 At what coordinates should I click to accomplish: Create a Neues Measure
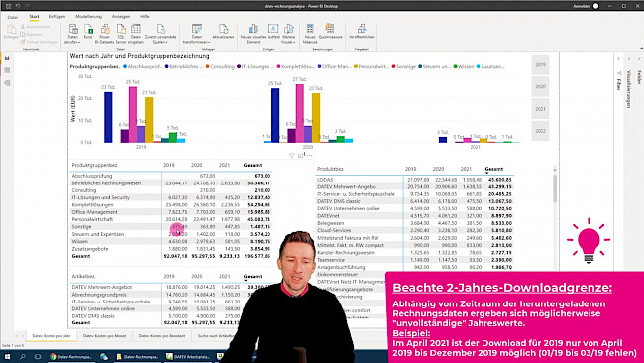pyautogui.click(x=310, y=34)
